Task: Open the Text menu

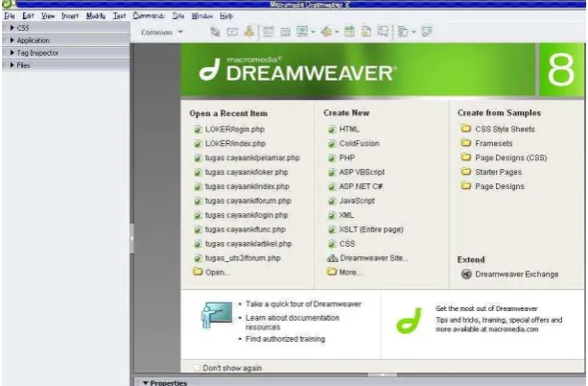Action: click(119, 15)
